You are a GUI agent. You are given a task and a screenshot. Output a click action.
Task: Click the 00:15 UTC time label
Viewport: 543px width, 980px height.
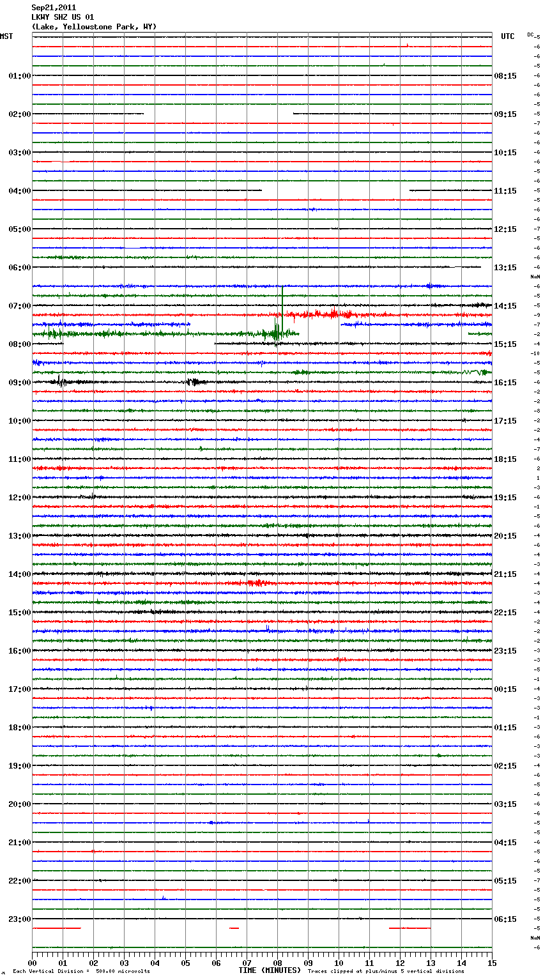pos(505,689)
